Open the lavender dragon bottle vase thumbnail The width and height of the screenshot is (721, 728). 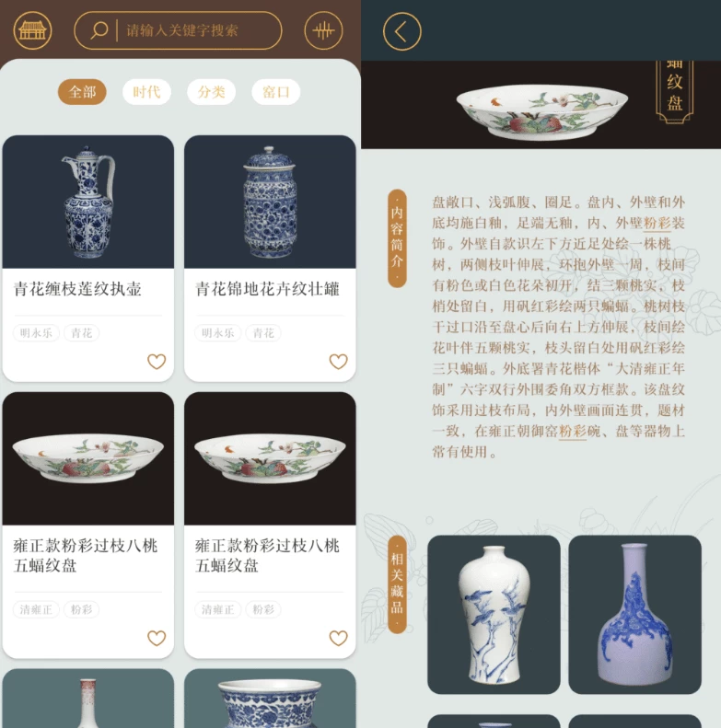click(x=635, y=615)
